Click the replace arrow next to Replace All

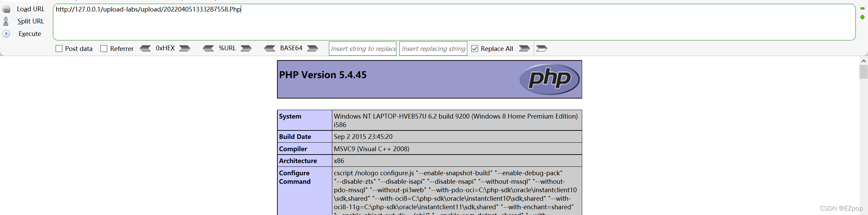(525, 49)
